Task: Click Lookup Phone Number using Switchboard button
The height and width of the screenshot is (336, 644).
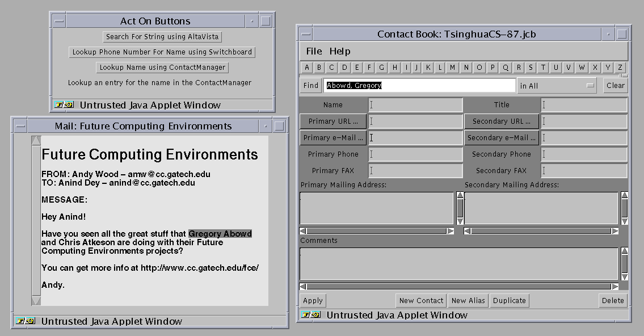Action: click(162, 52)
